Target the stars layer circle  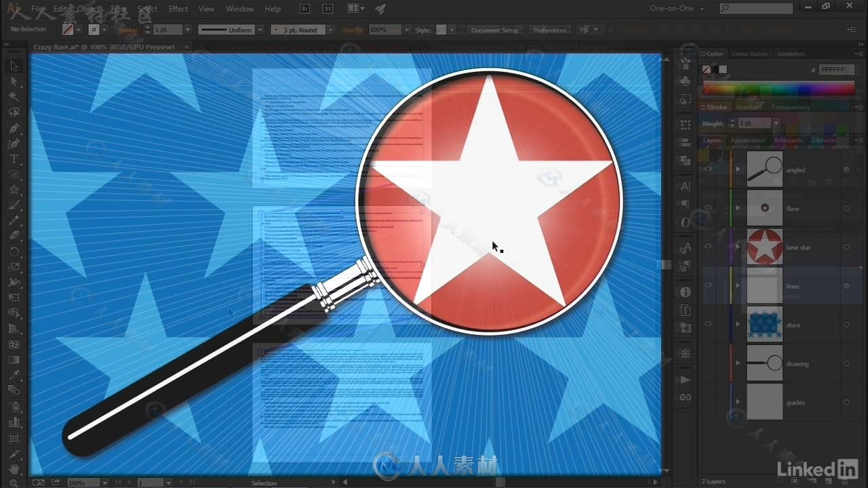coord(846,325)
